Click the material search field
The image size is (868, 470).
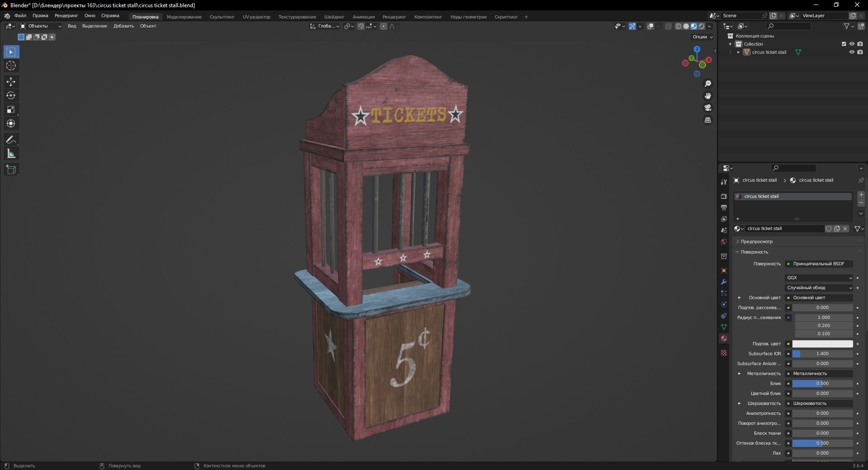click(x=794, y=168)
